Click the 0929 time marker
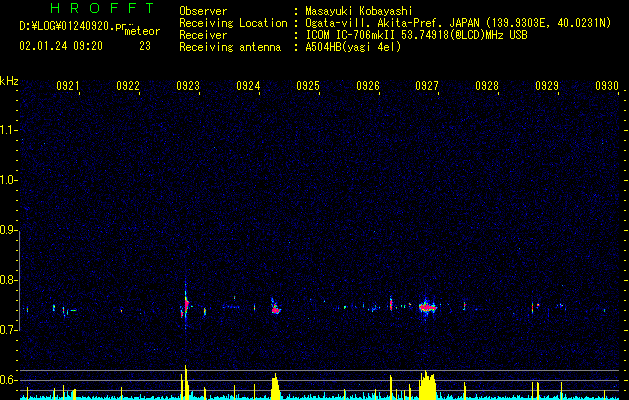Screen dimensions: 629x400 coord(547,85)
